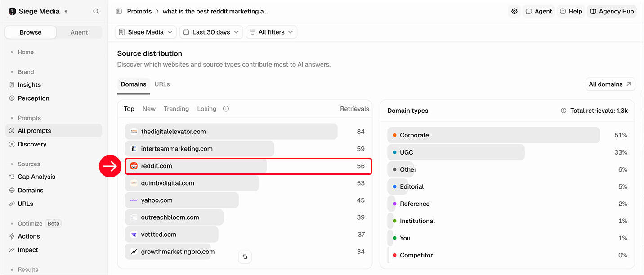This screenshot has width=644, height=275.
Task: Open Insights page icon in sidebar
Action: pos(12,84)
